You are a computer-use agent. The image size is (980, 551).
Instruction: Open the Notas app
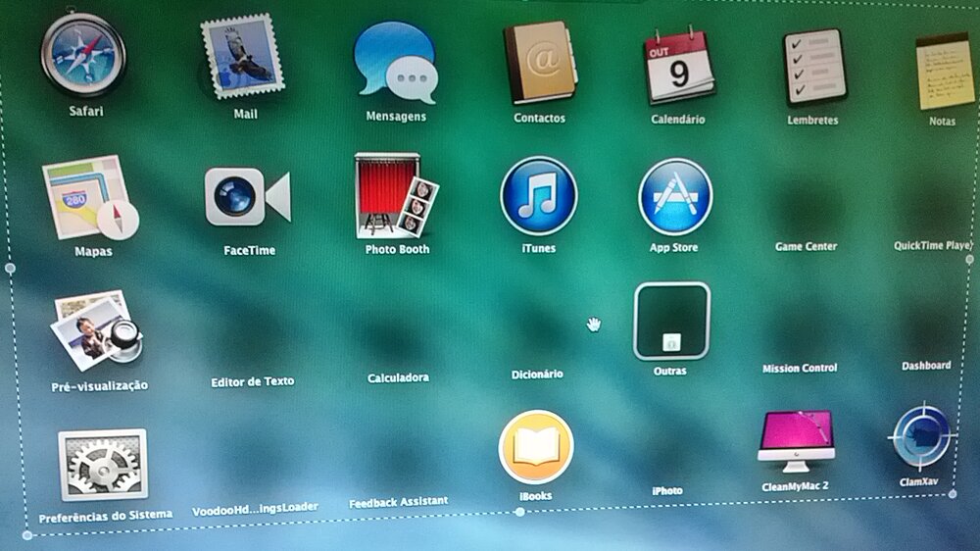coord(944,71)
